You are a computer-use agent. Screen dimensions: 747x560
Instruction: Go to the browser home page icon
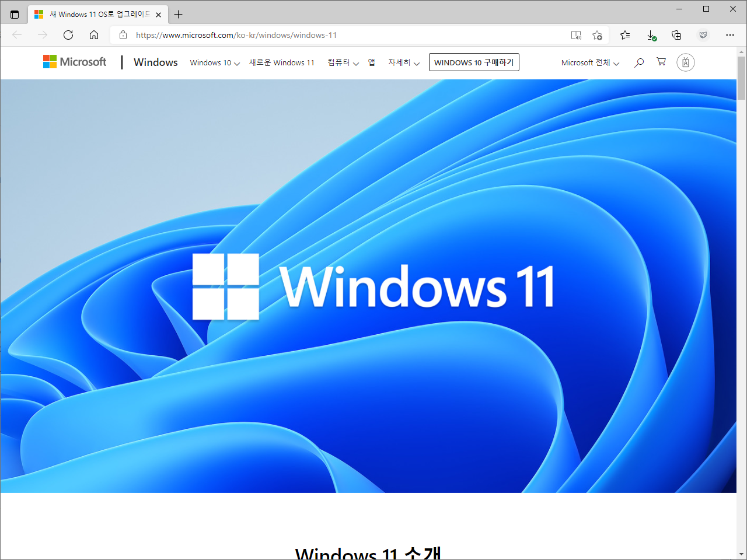point(94,35)
